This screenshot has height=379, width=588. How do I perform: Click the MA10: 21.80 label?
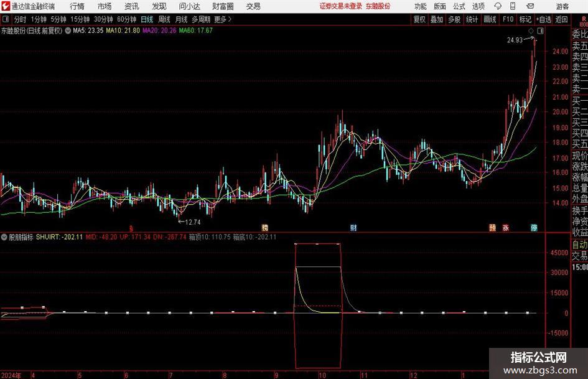[x=123, y=30]
